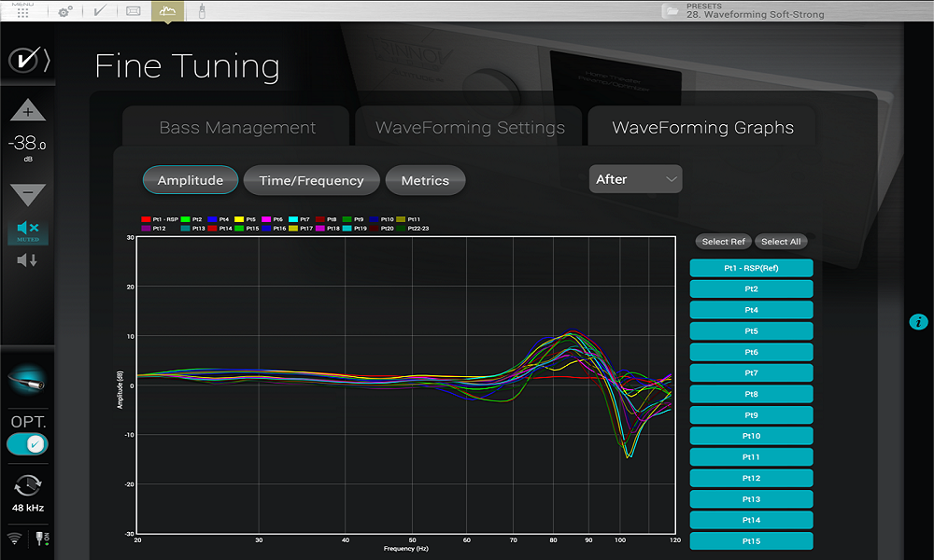Open the After dropdown menu
The width and height of the screenshot is (934, 560).
[635, 179]
